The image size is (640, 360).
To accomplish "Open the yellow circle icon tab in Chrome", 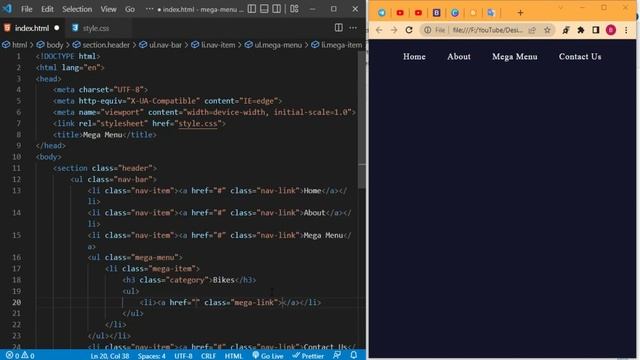I will point(473,13).
